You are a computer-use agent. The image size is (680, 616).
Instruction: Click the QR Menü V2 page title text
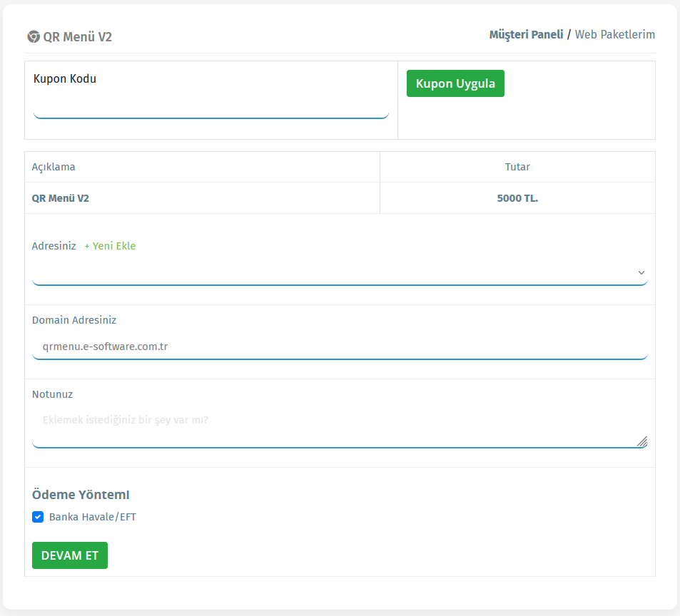click(77, 37)
